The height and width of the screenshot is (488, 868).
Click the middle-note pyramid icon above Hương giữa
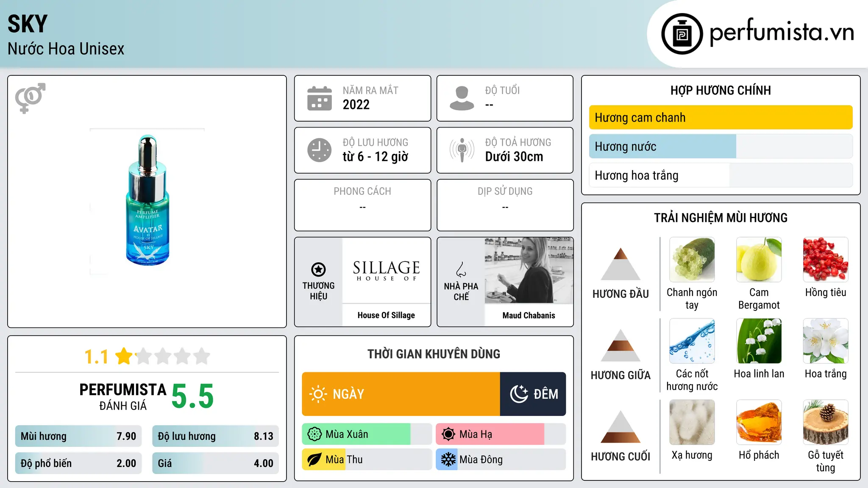tap(620, 345)
